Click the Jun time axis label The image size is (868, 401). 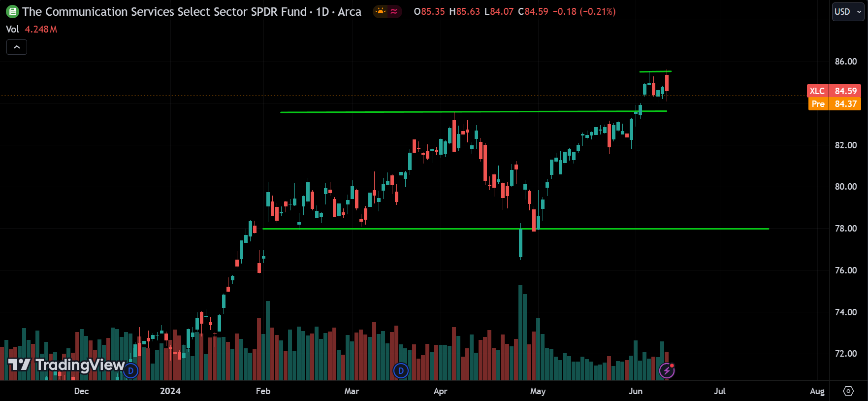click(636, 391)
